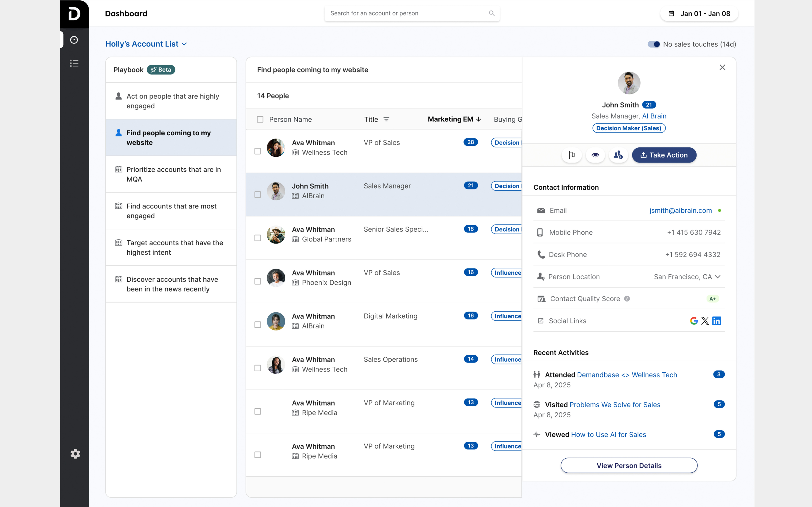Click the flag icon in John Smith's panel

click(x=571, y=155)
